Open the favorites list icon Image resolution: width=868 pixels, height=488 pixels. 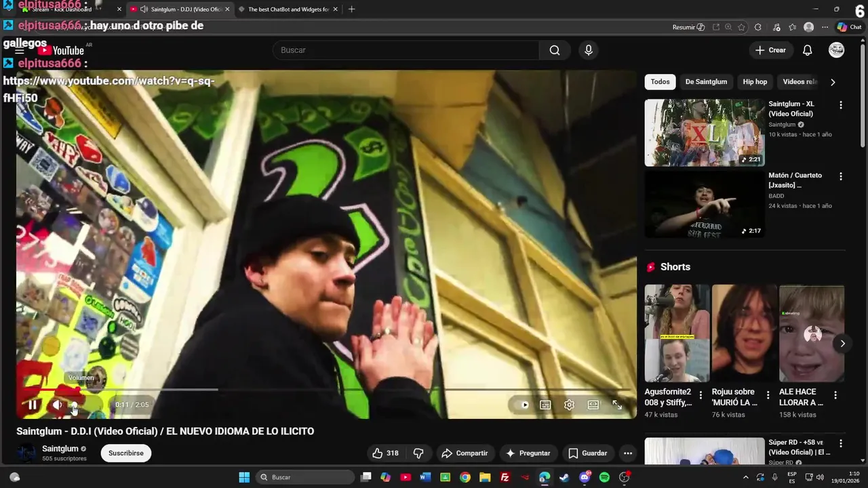792,27
